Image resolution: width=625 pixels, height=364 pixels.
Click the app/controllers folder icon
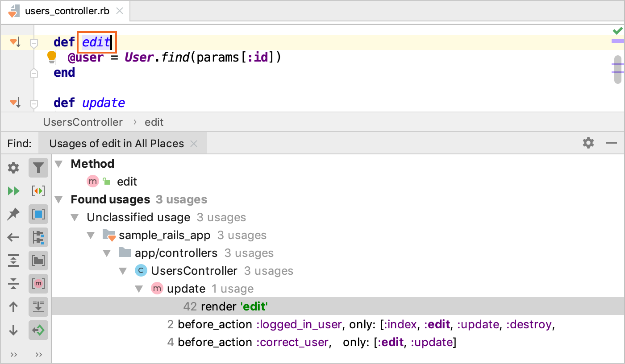point(125,253)
